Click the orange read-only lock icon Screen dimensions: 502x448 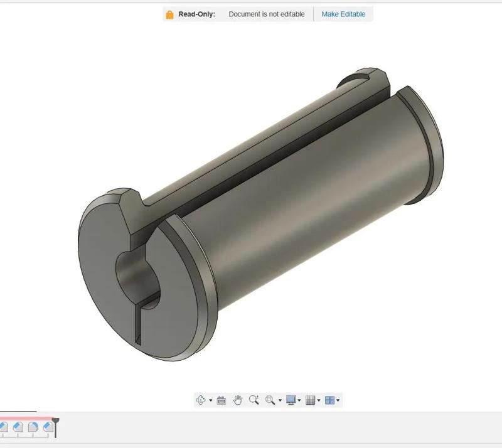[x=169, y=14]
